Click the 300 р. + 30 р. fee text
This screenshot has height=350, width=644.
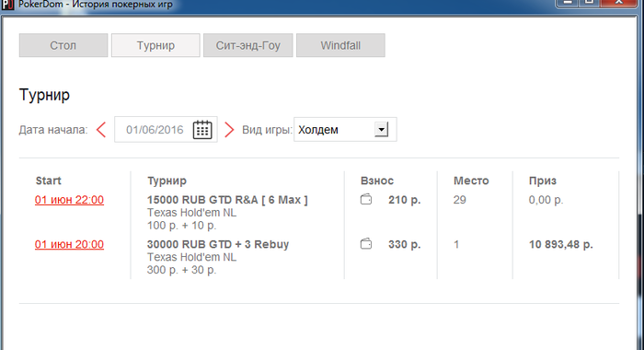pyautogui.click(x=181, y=270)
